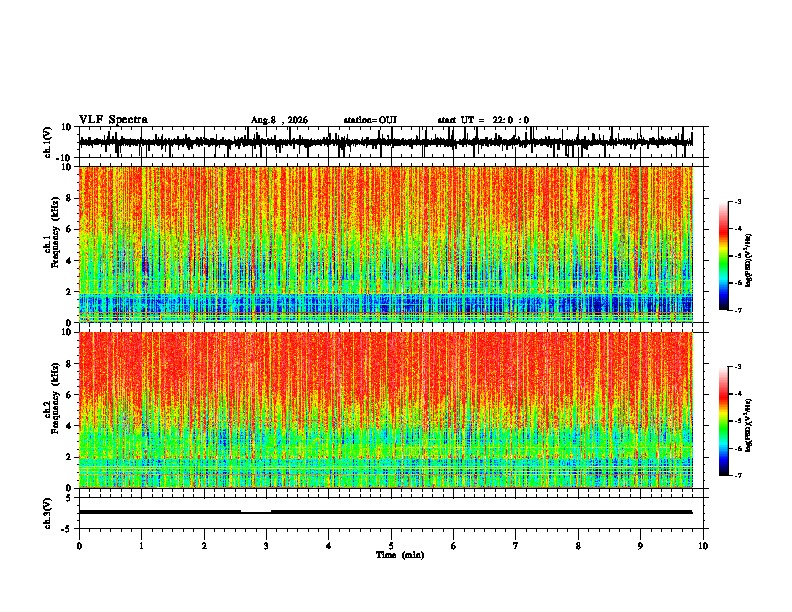The height and width of the screenshot is (612, 792).
Task: Click the '5' tick on ch.3(V) axis
Action: [69, 497]
